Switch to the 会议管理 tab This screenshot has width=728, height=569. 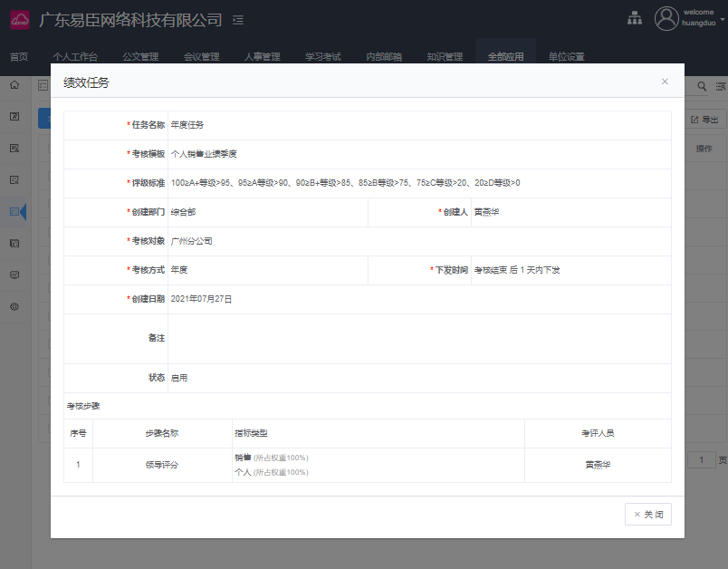click(x=202, y=57)
